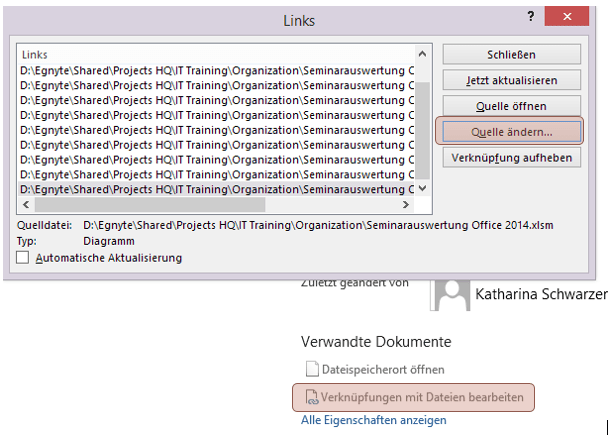Click the Links column header
611x442 pixels.
(x=35, y=55)
